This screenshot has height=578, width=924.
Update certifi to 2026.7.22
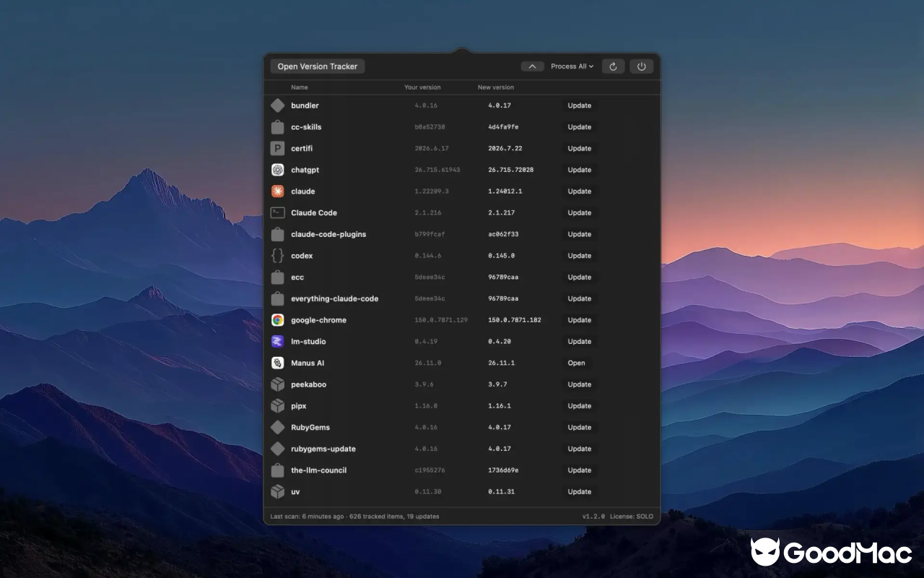click(580, 148)
